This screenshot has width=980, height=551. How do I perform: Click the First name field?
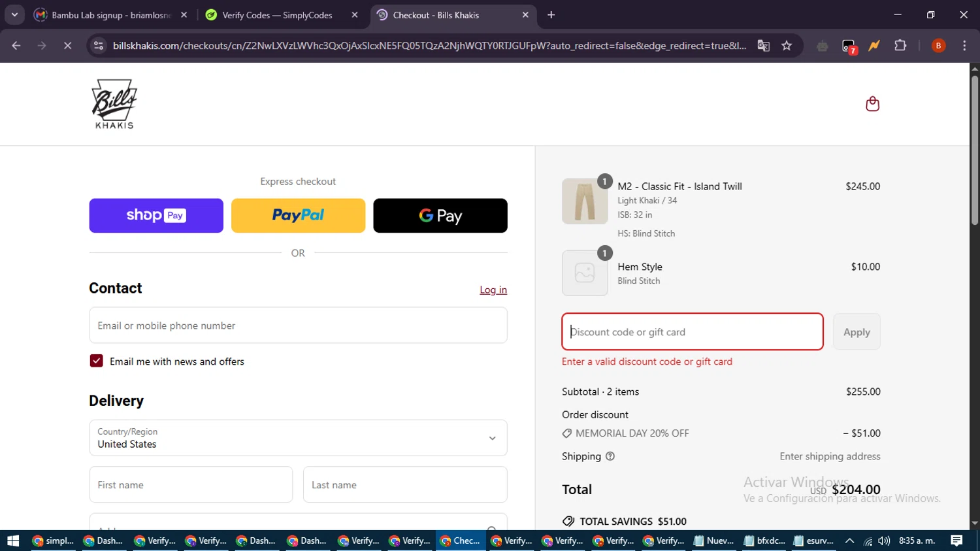191,484
